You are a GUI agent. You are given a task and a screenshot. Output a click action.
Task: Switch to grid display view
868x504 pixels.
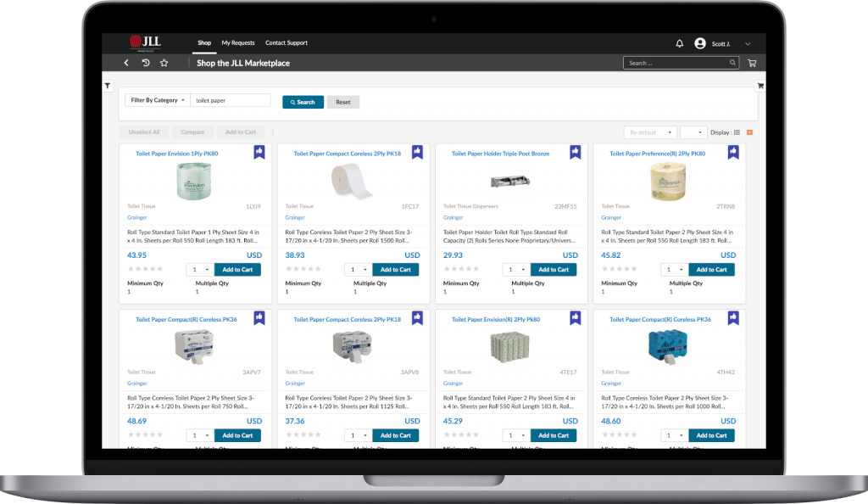tap(749, 132)
